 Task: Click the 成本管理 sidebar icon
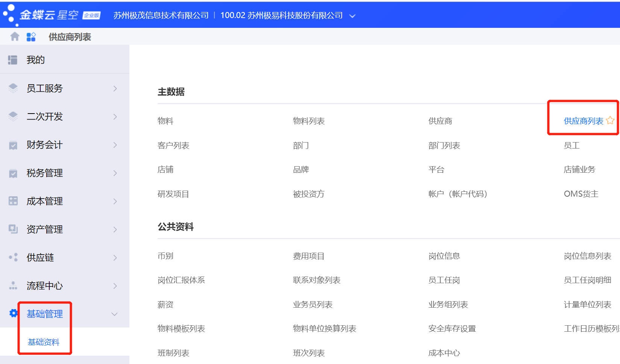[13, 201]
